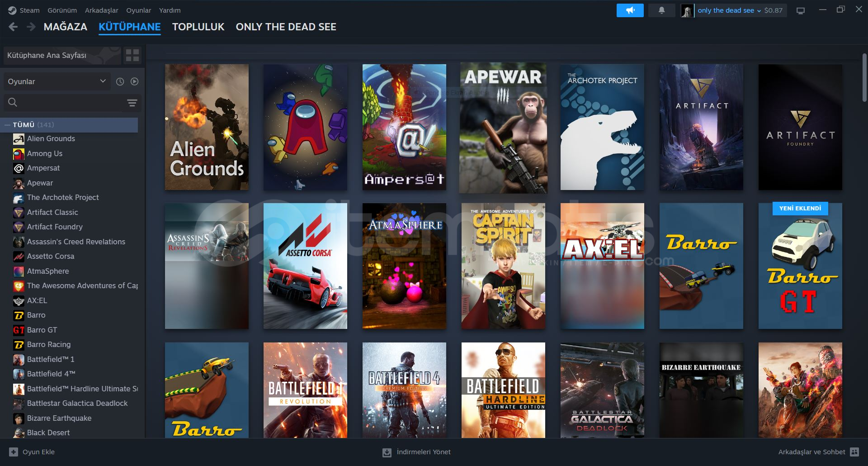Screen dimensions: 868x466
Task: Click the Battlefield 4 list icon
Action: (19, 374)
